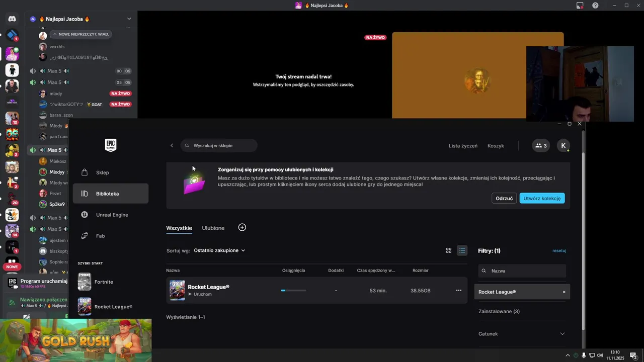The width and height of the screenshot is (644, 362).
Task: Reset filters with the resetuj link
Action: pyautogui.click(x=559, y=250)
